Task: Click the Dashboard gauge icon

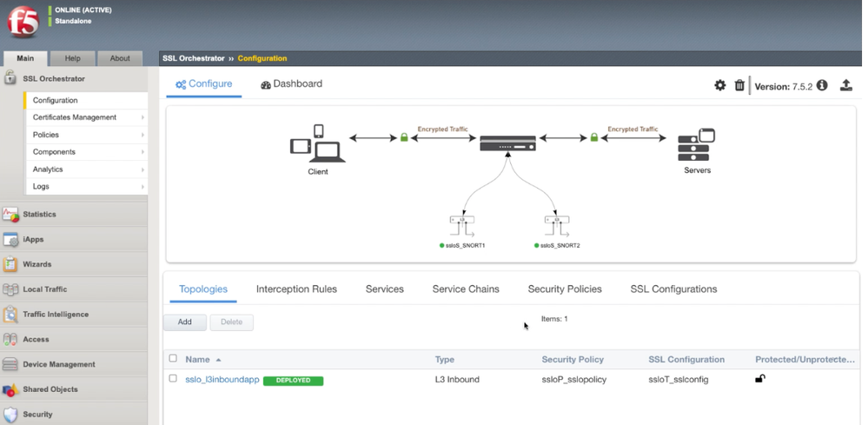Action: point(266,84)
